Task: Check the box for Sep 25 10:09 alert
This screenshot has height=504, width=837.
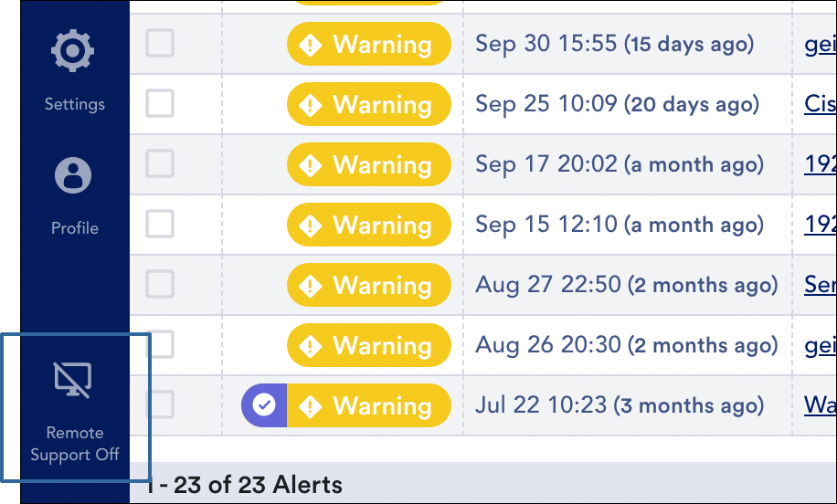Action: [160, 103]
